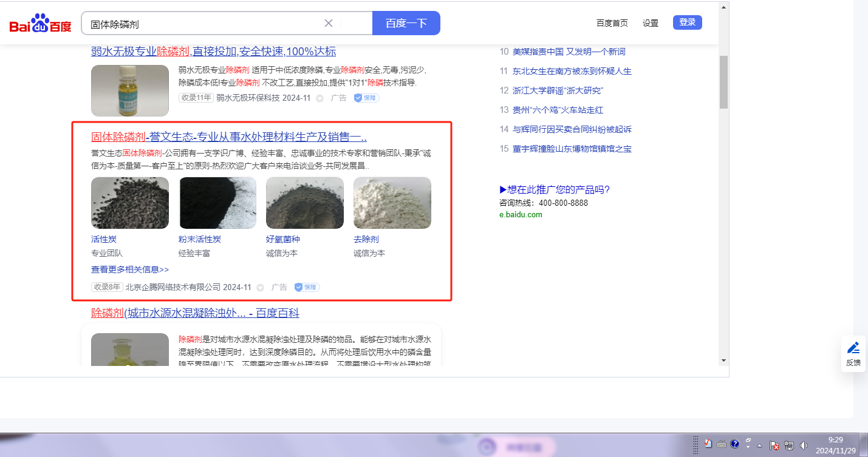Open hot search 贵州"六个鸡"火车站走红
The height and width of the screenshot is (457, 868).
(558, 110)
